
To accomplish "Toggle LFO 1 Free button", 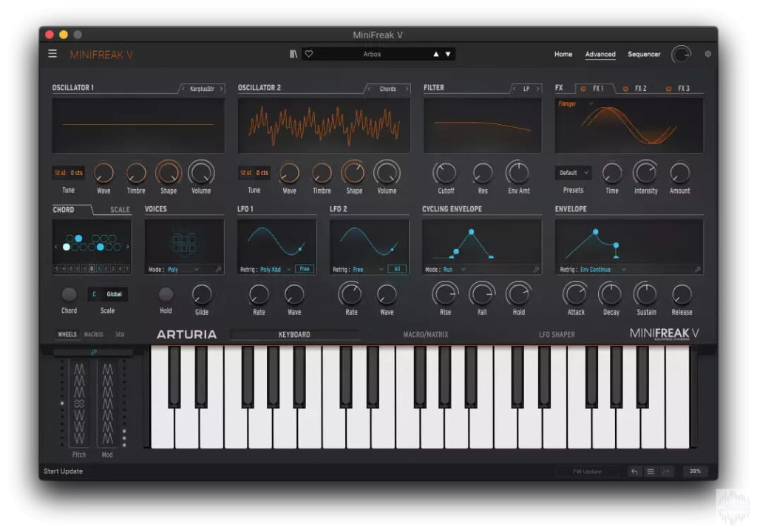I will pyautogui.click(x=305, y=269).
